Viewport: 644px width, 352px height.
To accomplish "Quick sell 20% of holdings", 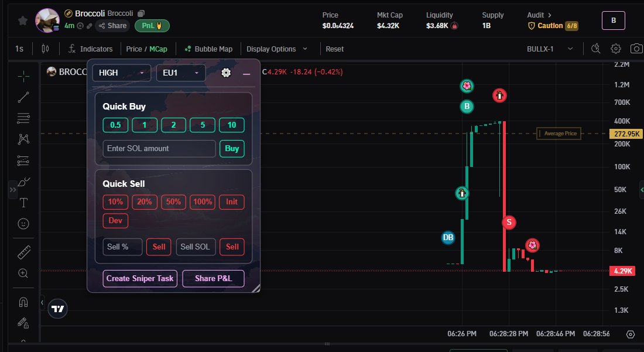I will [x=145, y=201].
